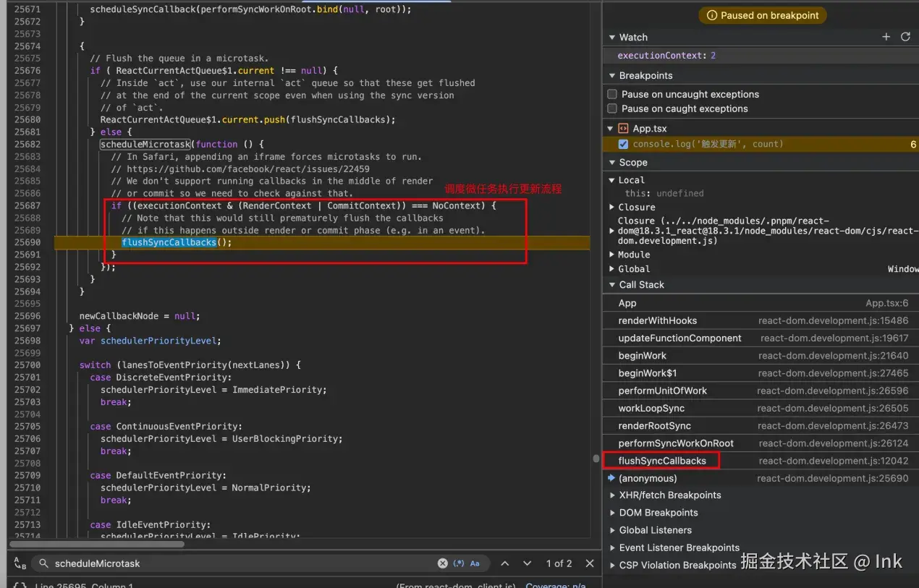The width and height of the screenshot is (919, 588).
Task: Add a new watch expression
Action: click(886, 37)
